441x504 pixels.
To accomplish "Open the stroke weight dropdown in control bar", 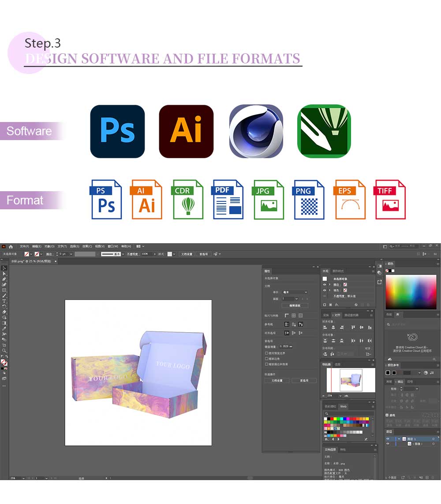I will pyautogui.click(x=71, y=254).
